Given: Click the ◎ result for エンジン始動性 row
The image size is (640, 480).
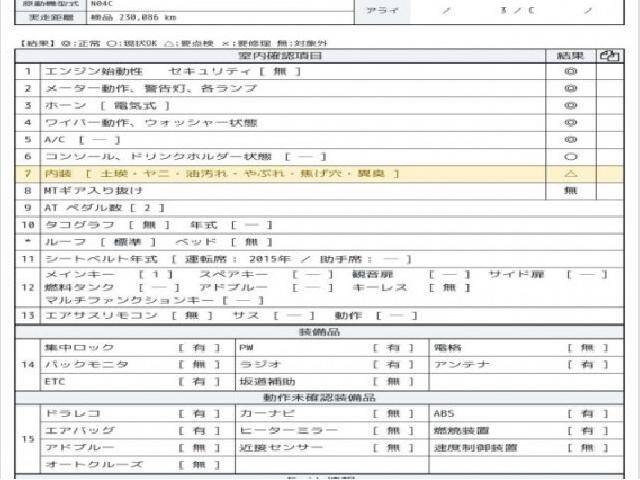Looking at the screenshot, I should coord(571,71).
